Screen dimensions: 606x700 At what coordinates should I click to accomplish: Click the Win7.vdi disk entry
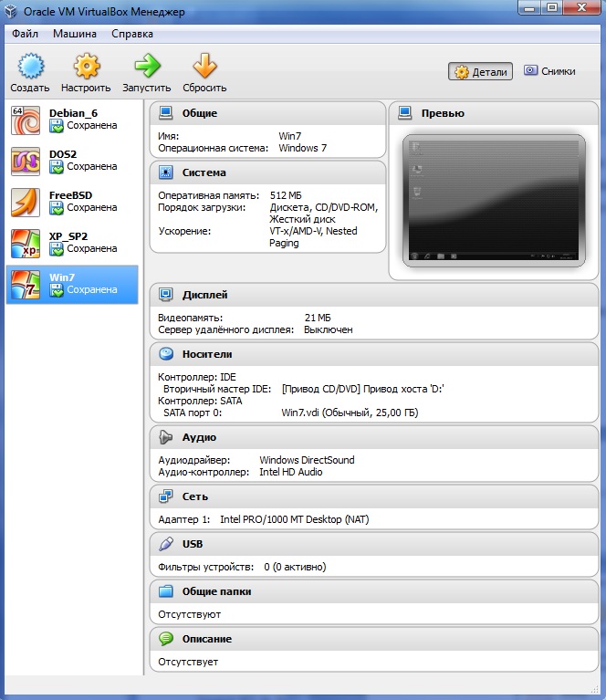pyautogui.click(x=350, y=413)
